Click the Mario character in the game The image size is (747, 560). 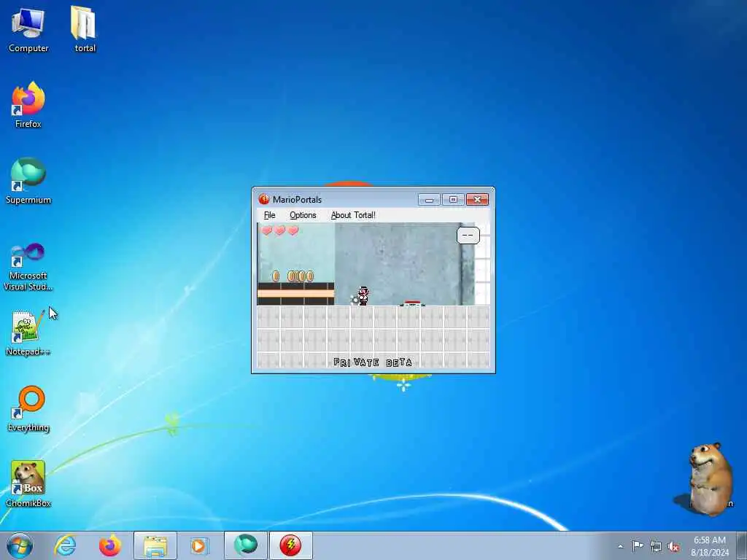(363, 296)
